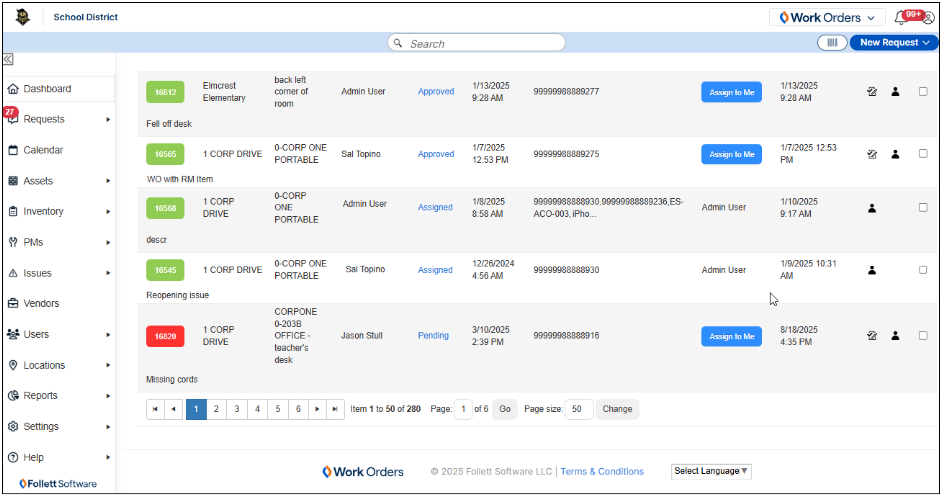Click the Vendors briefcase icon
Screen dimensions: 942x495
13,303
